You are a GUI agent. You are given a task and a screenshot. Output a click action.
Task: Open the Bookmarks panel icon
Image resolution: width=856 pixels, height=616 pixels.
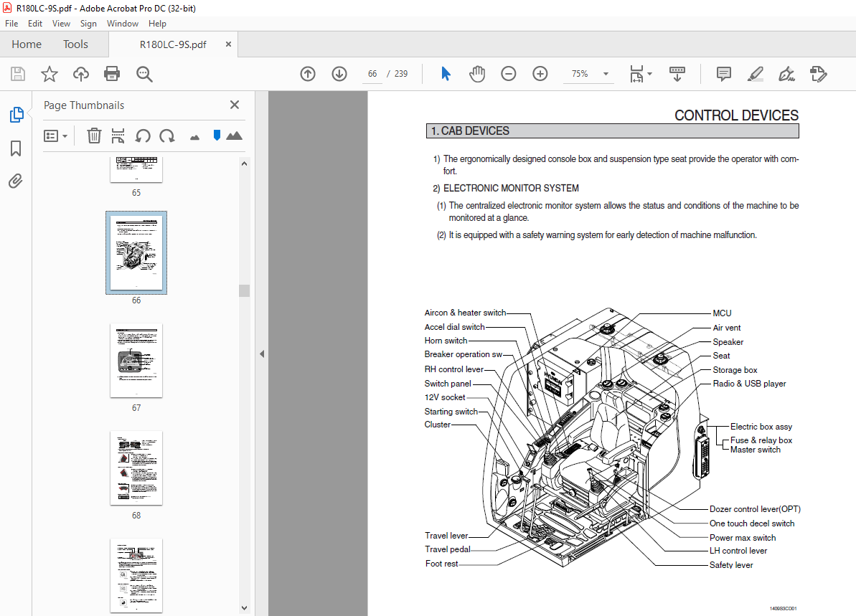click(x=16, y=148)
